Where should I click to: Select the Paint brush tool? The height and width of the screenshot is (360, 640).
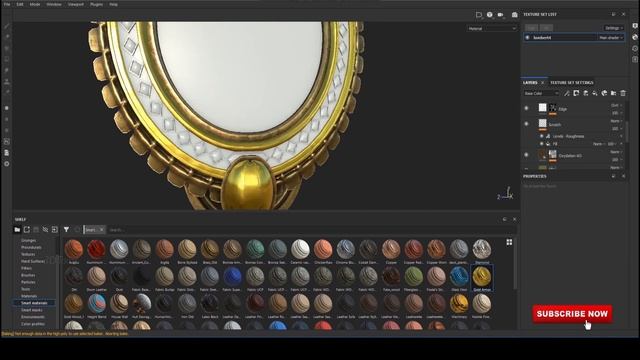click(7, 27)
